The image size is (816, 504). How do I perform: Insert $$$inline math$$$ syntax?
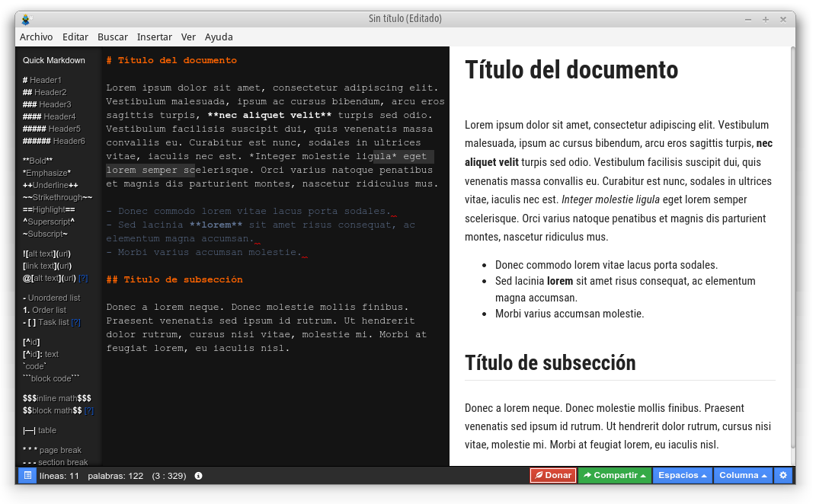coord(56,398)
